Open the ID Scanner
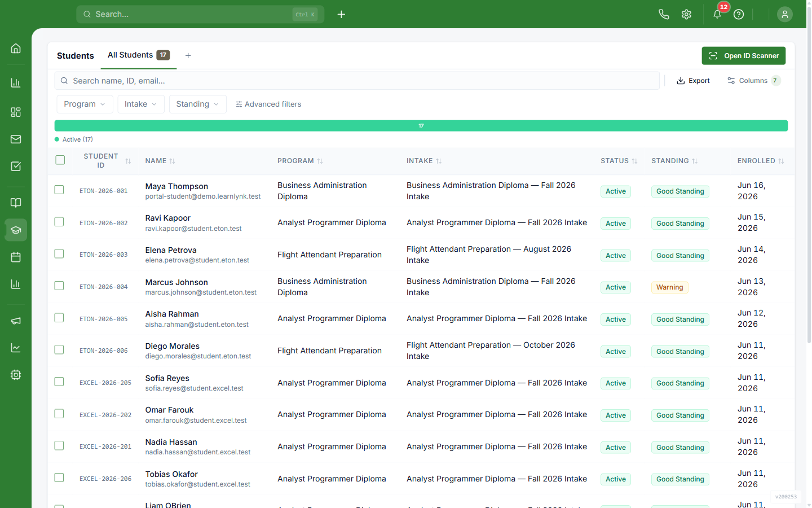Screen dimensions: 812x508 click(743, 55)
